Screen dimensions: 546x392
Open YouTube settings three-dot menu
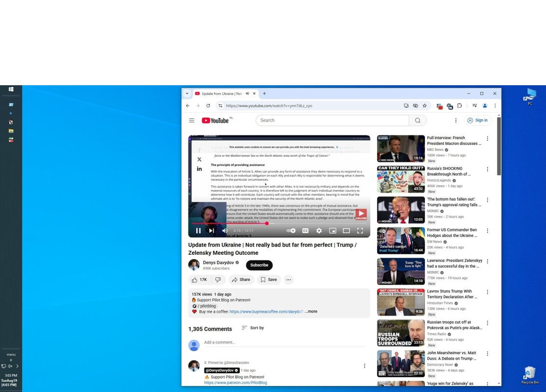tap(456, 121)
